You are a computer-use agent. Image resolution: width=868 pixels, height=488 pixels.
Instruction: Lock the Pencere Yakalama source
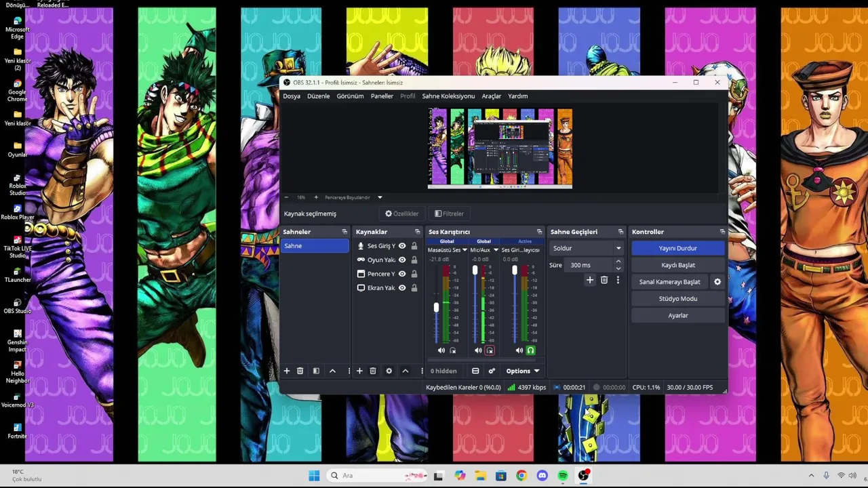[x=414, y=274]
